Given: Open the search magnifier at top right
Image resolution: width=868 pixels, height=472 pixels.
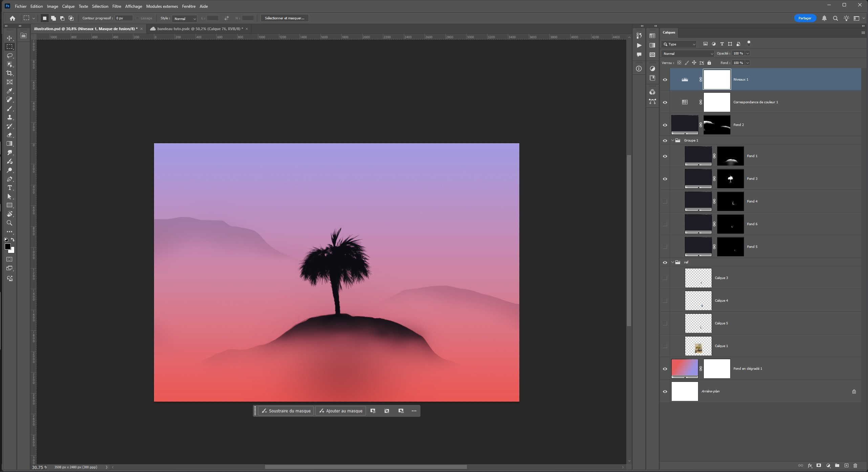Looking at the screenshot, I should tap(835, 18).
